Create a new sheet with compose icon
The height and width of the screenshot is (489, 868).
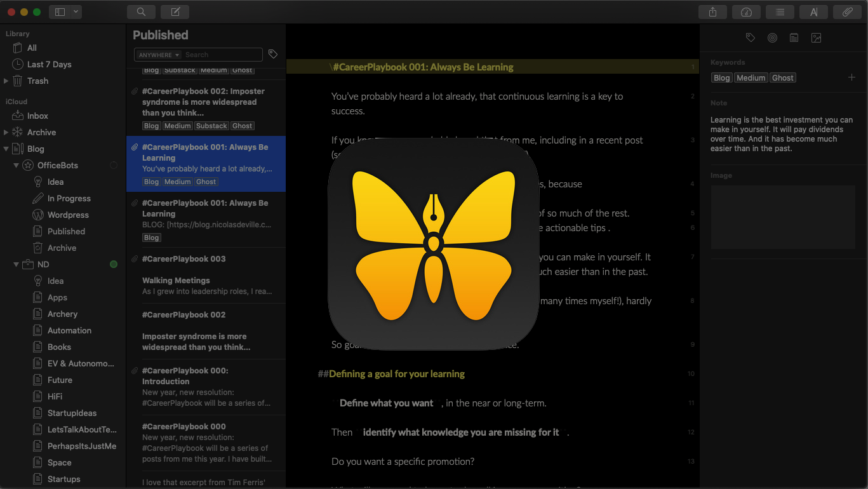click(x=175, y=11)
